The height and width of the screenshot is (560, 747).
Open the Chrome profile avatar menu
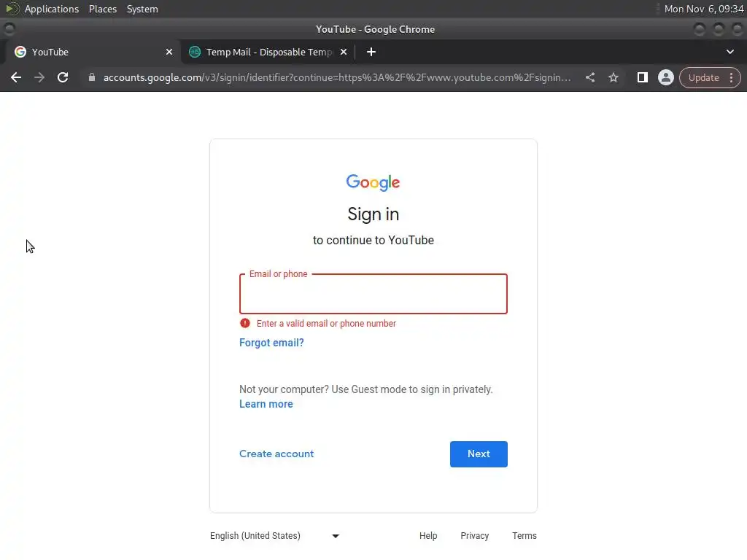click(x=665, y=77)
